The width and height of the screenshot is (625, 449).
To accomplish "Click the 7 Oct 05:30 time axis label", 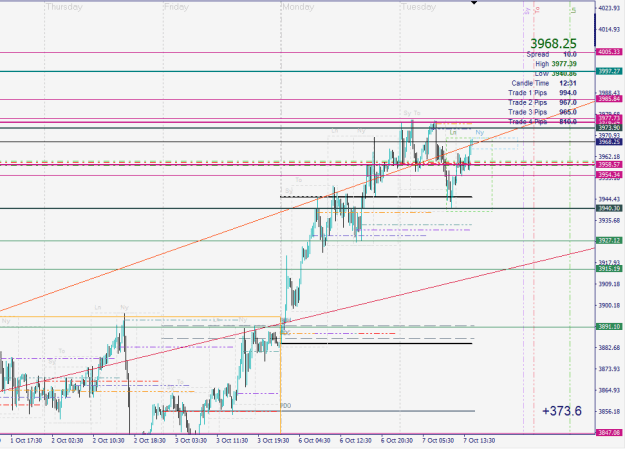I will 438,441.
